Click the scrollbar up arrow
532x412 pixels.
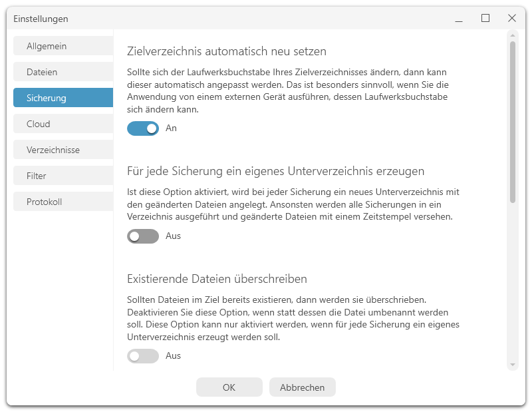(513, 35)
